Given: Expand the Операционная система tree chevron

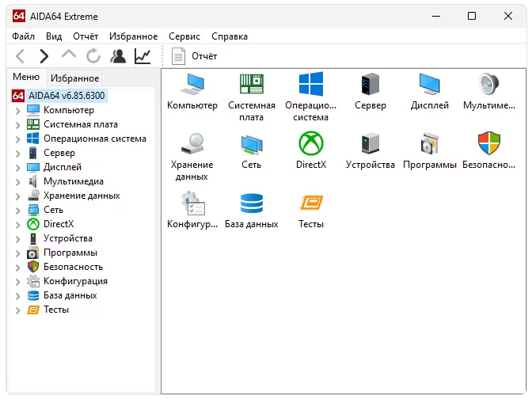Looking at the screenshot, I should [x=17, y=139].
